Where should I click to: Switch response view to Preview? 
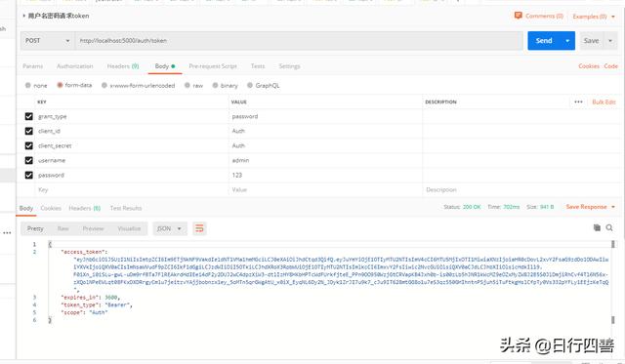(94, 228)
